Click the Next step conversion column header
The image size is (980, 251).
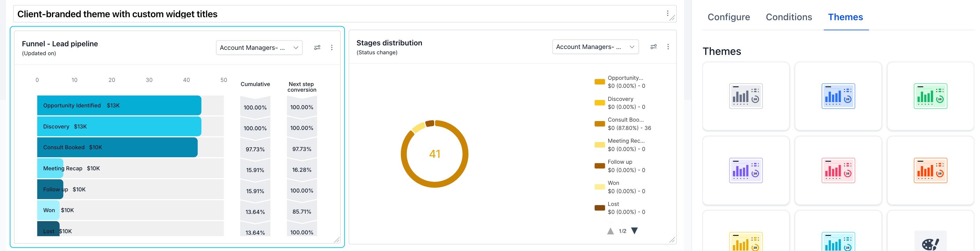click(302, 87)
